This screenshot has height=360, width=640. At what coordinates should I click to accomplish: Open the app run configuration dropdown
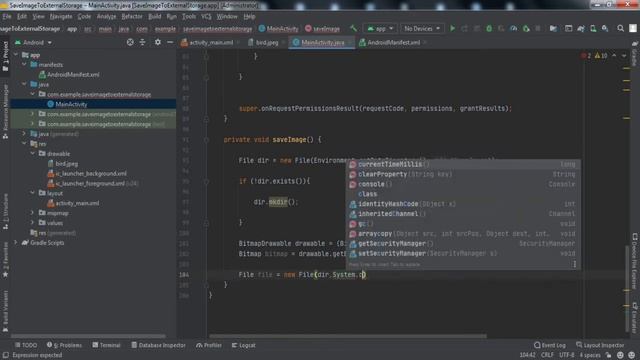click(x=380, y=29)
